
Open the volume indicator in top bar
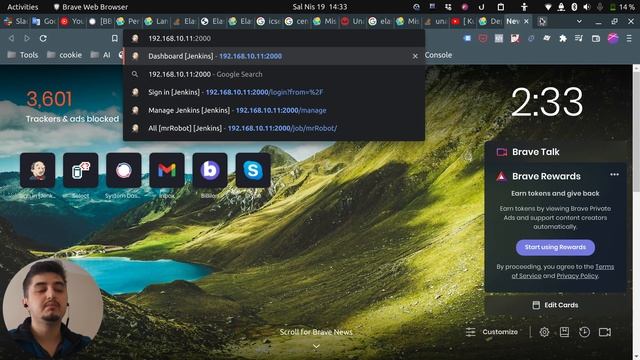coord(587,7)
